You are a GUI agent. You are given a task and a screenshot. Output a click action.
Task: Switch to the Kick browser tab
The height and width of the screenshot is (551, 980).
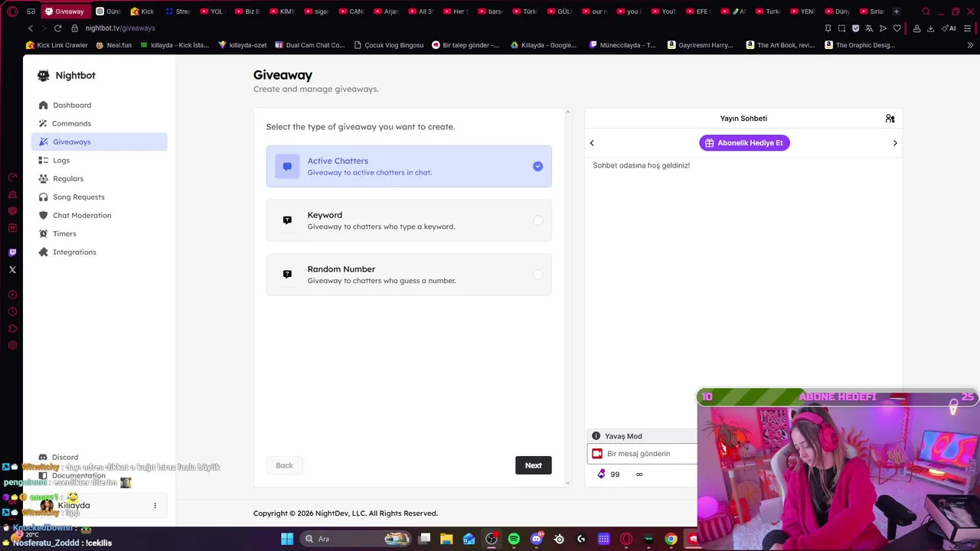(143, 11)
